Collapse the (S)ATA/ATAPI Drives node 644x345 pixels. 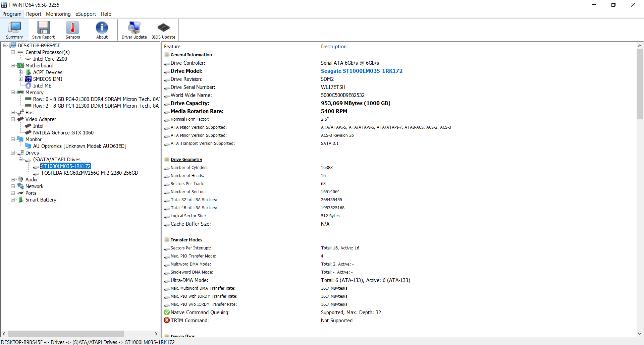(21, 159)
